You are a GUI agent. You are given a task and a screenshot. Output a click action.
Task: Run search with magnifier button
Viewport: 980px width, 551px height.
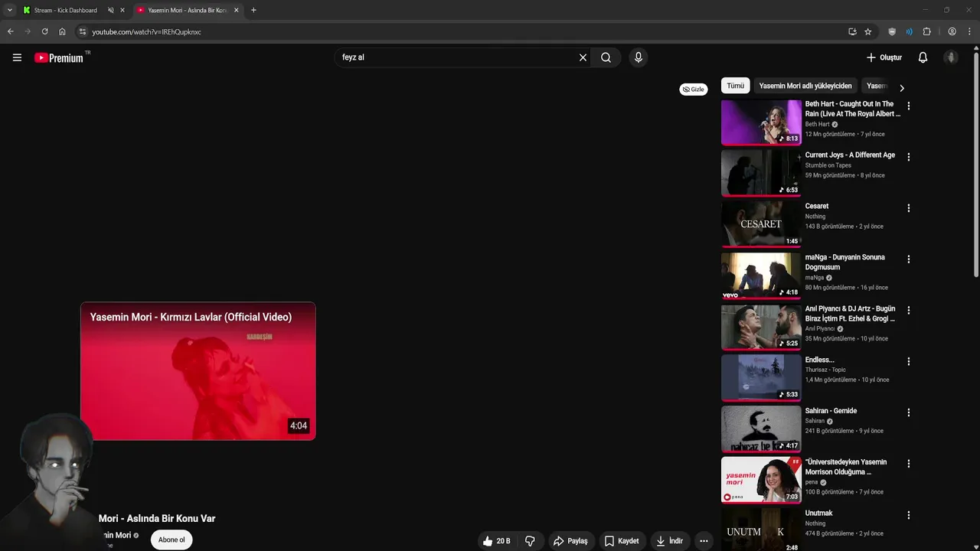(x=606, y=57)
